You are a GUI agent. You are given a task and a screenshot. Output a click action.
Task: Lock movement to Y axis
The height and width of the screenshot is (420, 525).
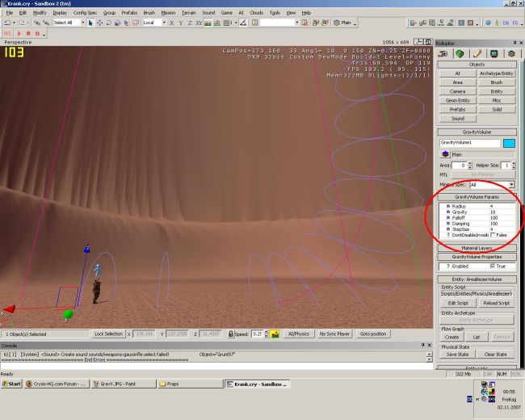pyautogui.click(x=180, y=23)
